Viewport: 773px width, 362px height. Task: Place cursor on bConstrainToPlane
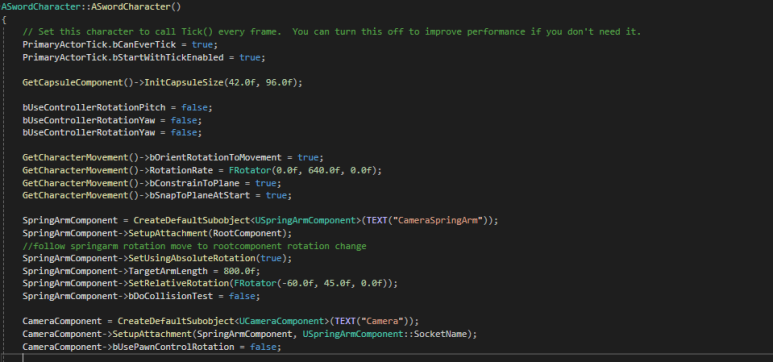pos(195,183)
